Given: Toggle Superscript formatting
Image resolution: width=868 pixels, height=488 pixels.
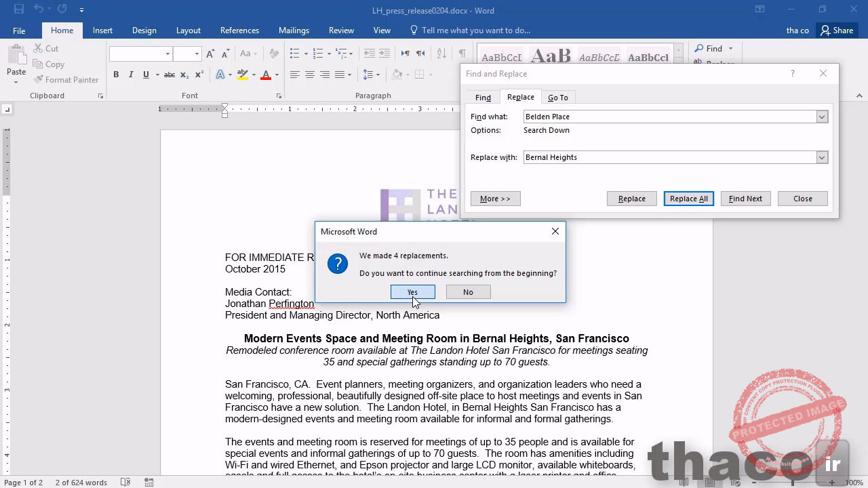Looking at the screenshot, I should [199, 75].
